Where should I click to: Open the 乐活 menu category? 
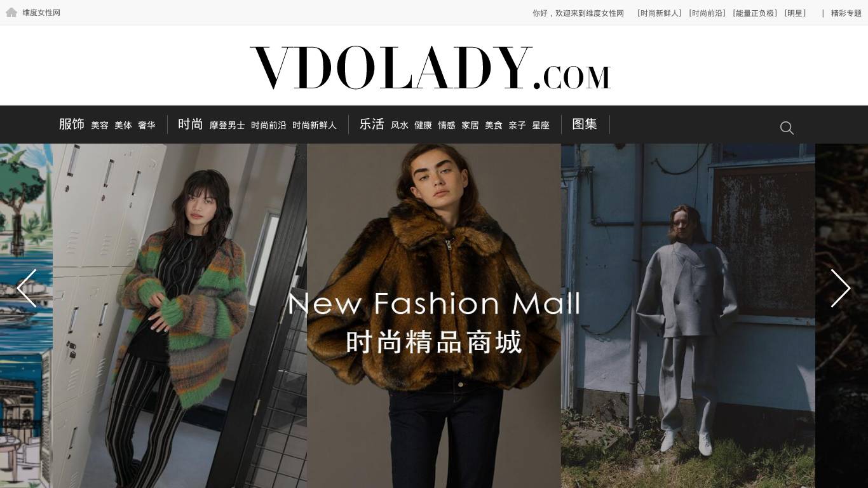(x=372, y=124)
